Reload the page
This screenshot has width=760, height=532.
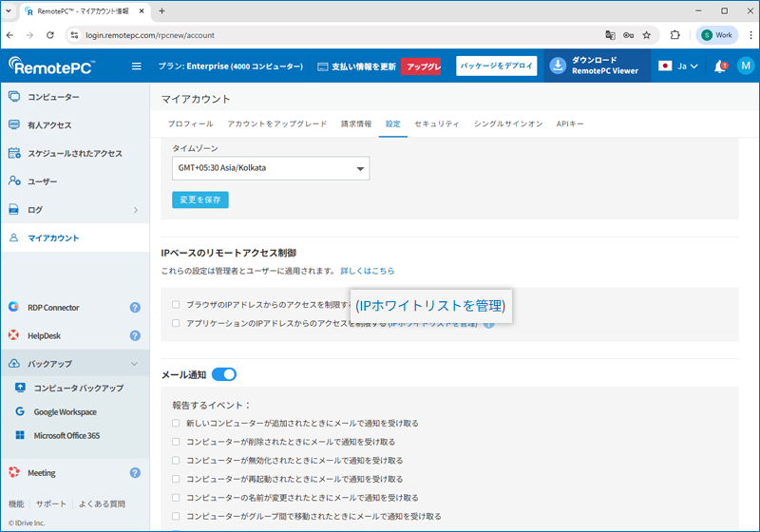tap(50, 35)
